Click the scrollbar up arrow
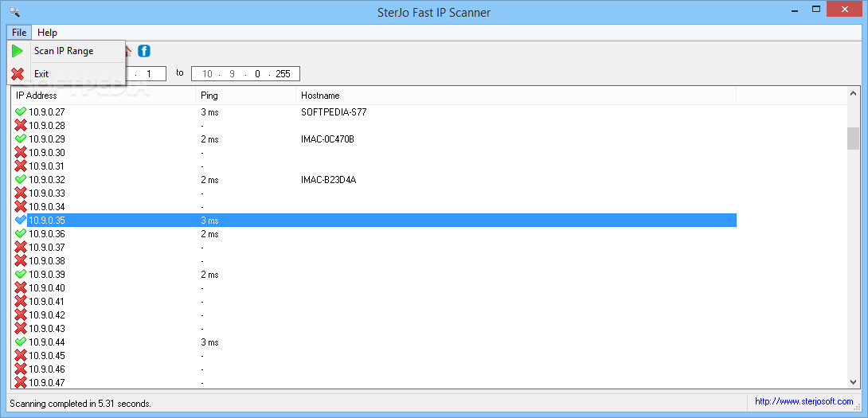Viewport: 868px width, 418px height. pos(853,94)
